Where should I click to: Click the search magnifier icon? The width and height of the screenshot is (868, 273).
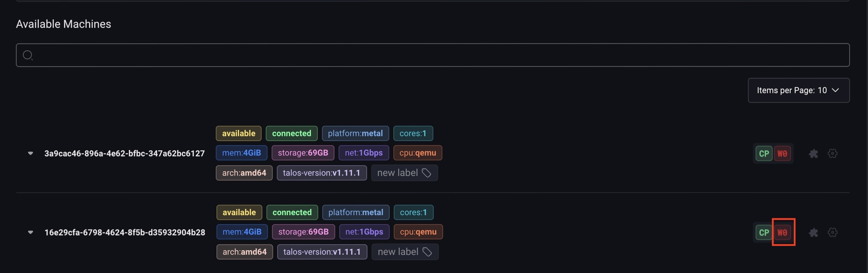28,55
